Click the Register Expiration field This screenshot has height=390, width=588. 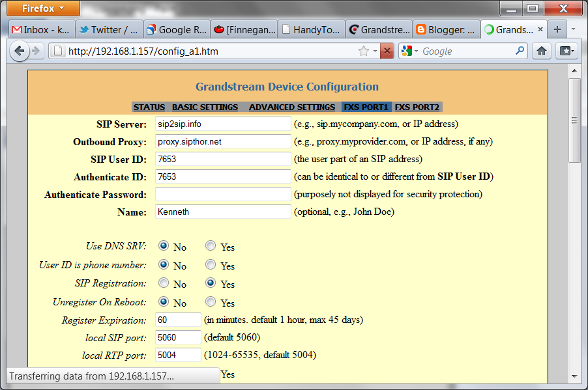coord(178,320)
